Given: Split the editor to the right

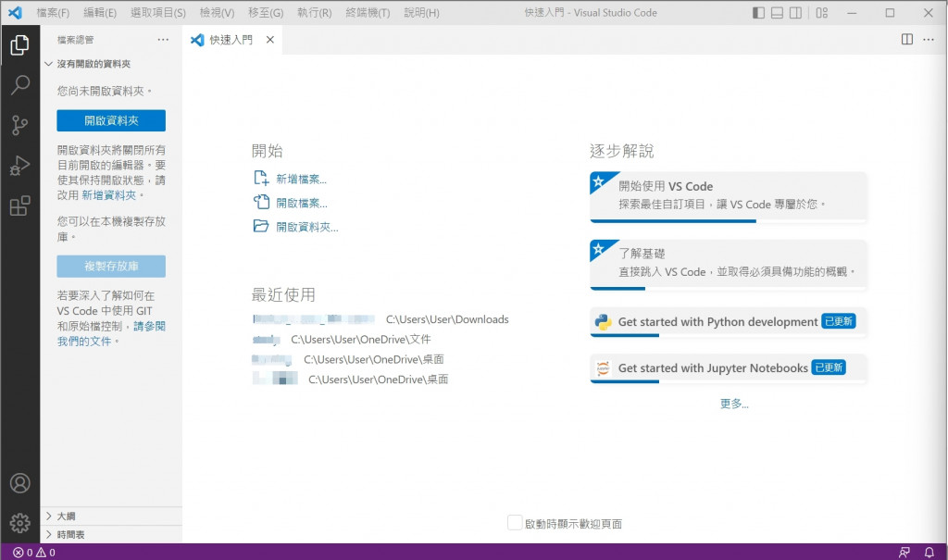Looking at the screenshot, I should point(907,39).
